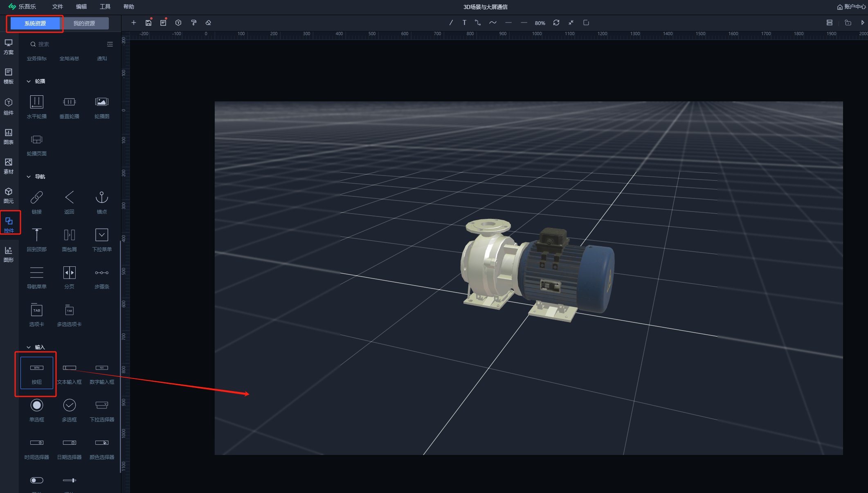
Task: Open the 组件 sidebar panel
Action: pos(9,107)
